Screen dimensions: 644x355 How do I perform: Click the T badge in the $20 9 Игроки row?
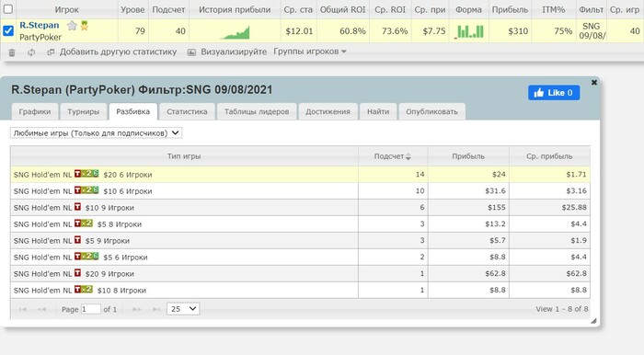coord(77,273)
